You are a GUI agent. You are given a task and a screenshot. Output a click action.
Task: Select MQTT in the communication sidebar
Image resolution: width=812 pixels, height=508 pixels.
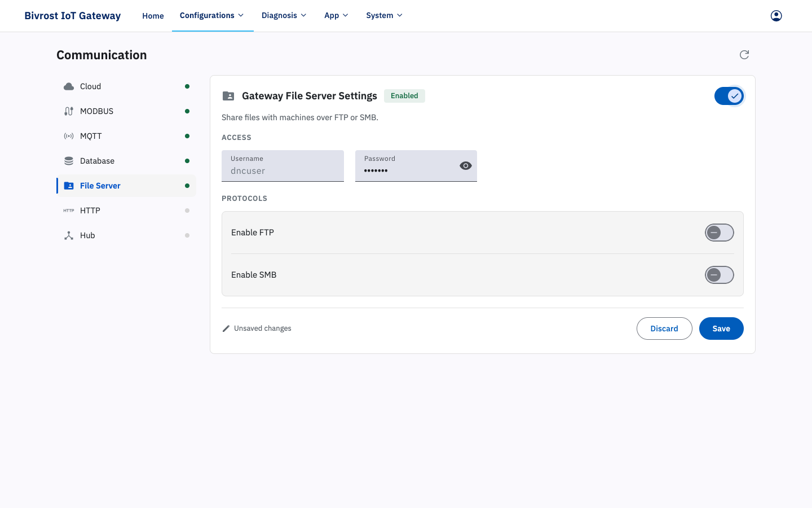click(x=126, y=136)
